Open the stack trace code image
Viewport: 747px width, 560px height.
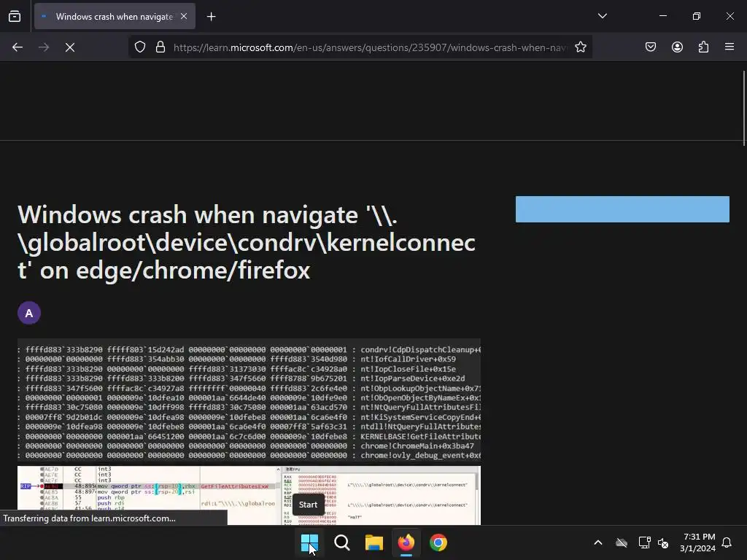coord(249,400)
